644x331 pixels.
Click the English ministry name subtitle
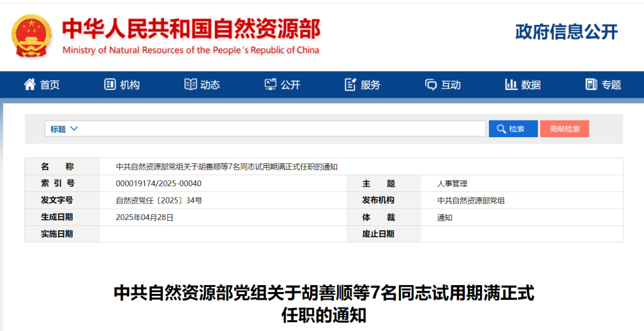pos(191,50)
